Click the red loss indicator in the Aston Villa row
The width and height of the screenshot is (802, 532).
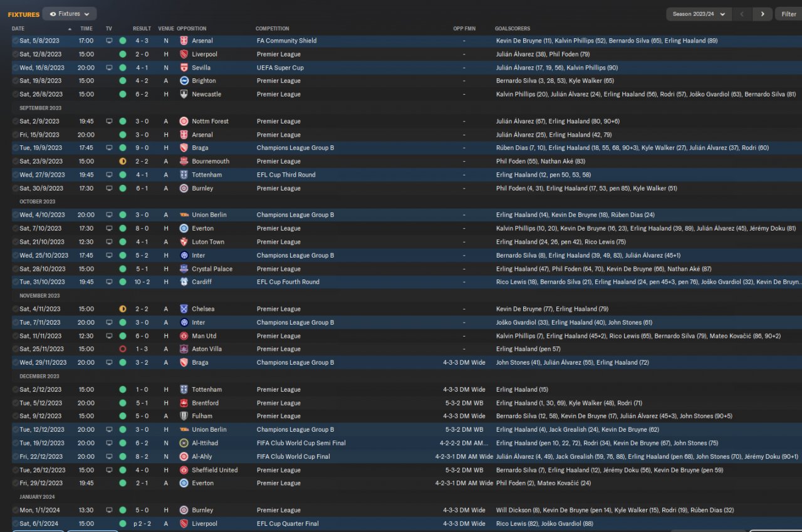(x=123, y=349)
